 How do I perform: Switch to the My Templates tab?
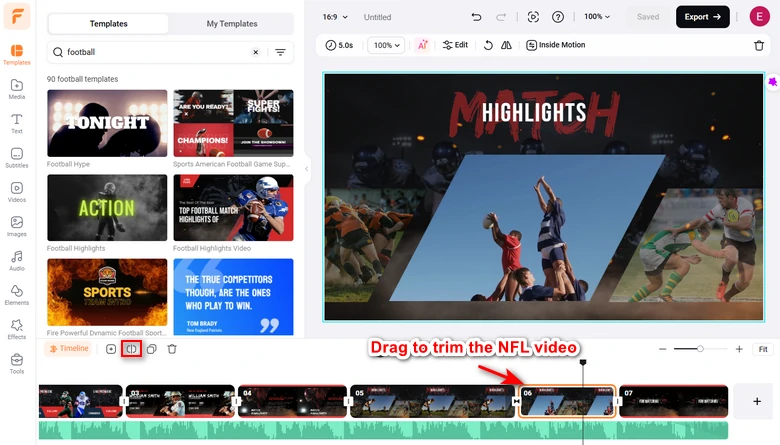tap(232, 23)
